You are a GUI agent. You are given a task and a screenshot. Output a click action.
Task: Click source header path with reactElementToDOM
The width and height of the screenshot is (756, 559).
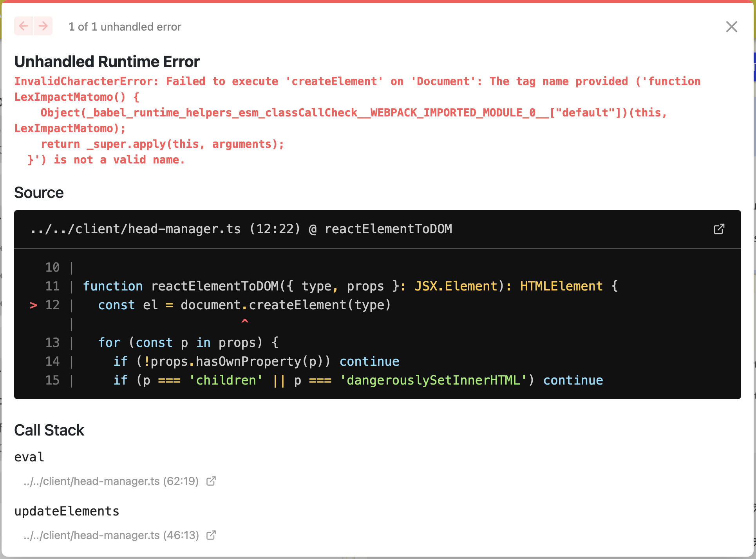pyautogui.click(x=241, y=229)
